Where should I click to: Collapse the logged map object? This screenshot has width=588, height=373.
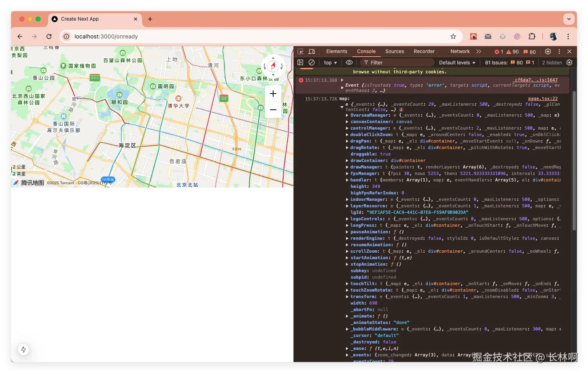[x=342, y=107]
